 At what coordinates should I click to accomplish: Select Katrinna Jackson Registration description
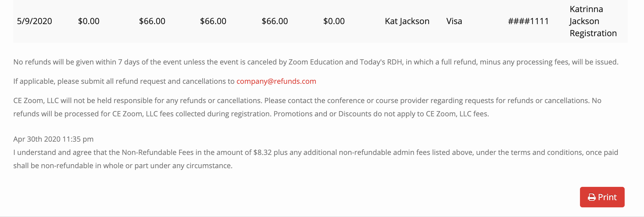[593, 21]
